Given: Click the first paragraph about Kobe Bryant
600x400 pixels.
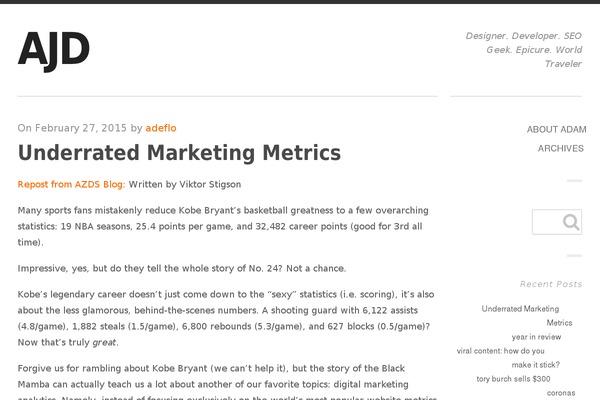Looking at the screenshot, I should [x=220, y=226].
